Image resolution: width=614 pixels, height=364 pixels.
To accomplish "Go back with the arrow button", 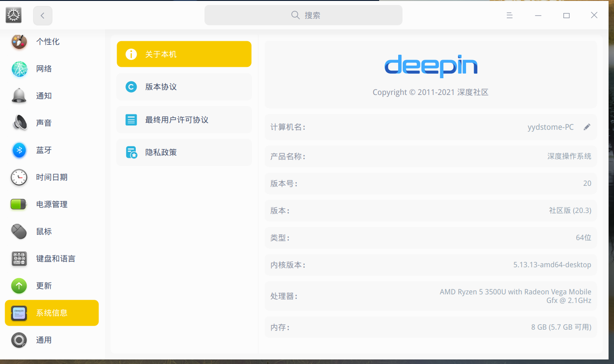I will click(43, 15).
